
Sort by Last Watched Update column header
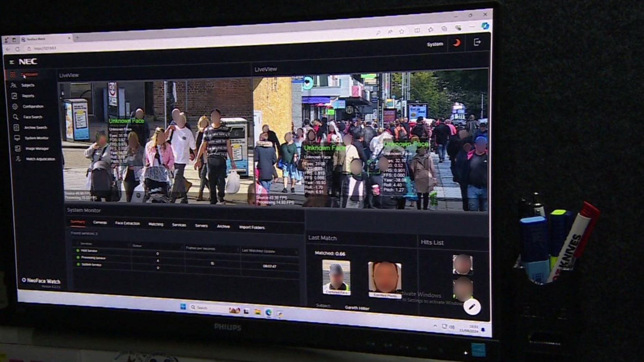[258, 251]
